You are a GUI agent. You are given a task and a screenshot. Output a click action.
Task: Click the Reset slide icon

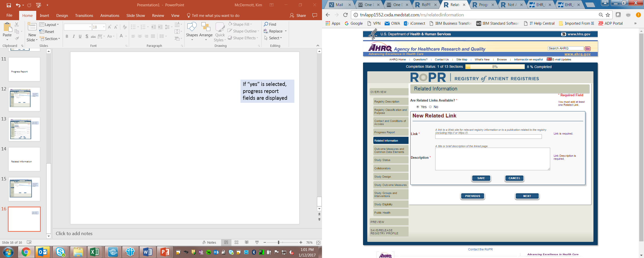pos(42,31)
